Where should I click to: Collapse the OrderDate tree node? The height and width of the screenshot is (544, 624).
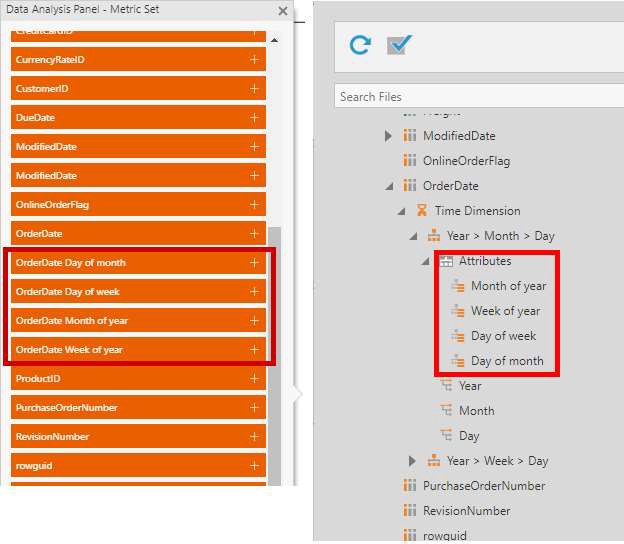point(389,186)
